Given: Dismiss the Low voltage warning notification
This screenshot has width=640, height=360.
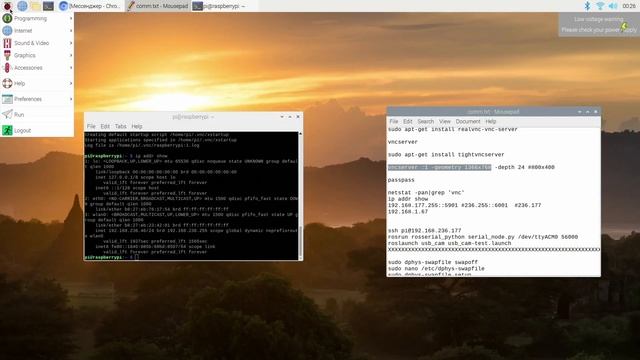Looking at the screenshot, I should click(599, 24).
